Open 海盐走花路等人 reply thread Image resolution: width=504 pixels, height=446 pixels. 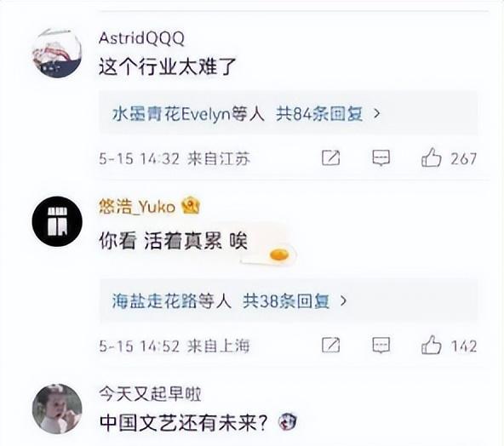[x=172, y=301]
